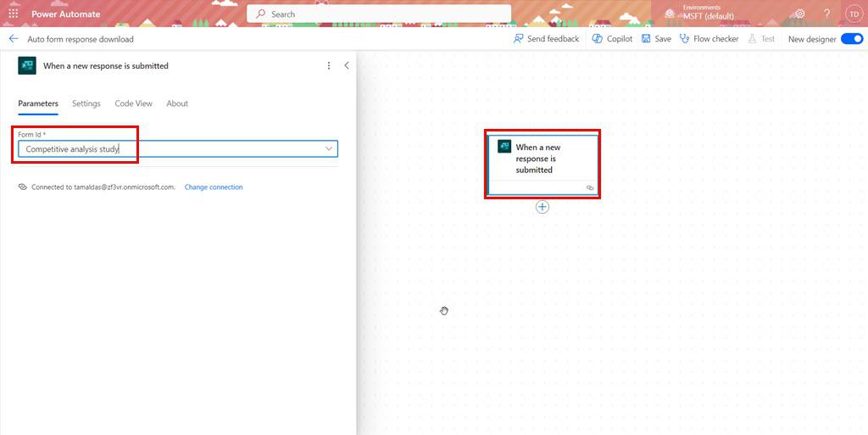Collapse the trigger details panel

point(347,65)
